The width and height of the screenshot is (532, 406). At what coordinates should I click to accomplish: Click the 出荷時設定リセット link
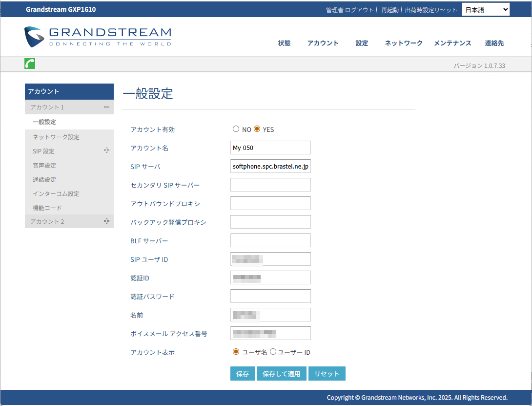430,10
